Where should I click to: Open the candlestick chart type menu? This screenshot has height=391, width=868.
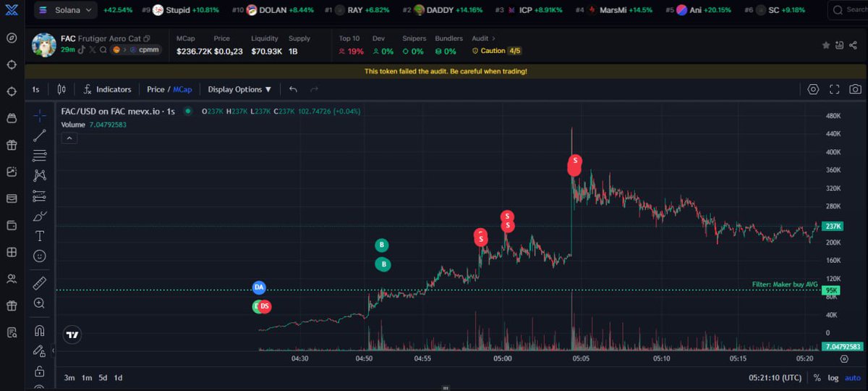pos(61,89)
